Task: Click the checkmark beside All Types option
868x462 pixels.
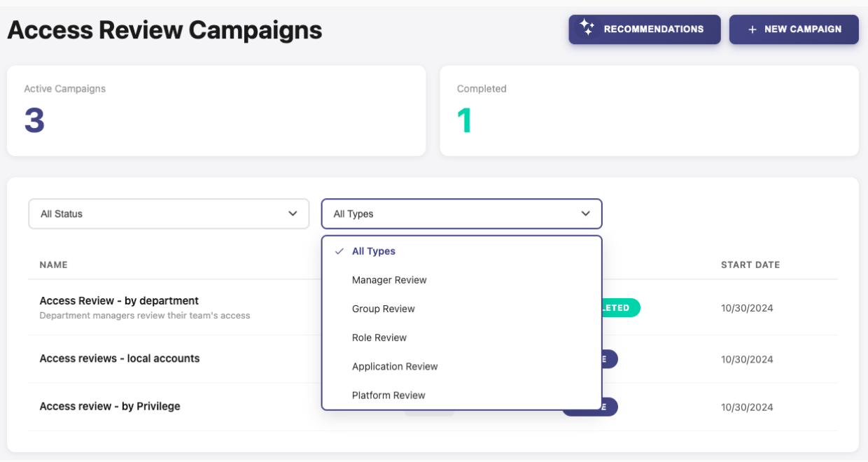Action: tap(339, 251)
